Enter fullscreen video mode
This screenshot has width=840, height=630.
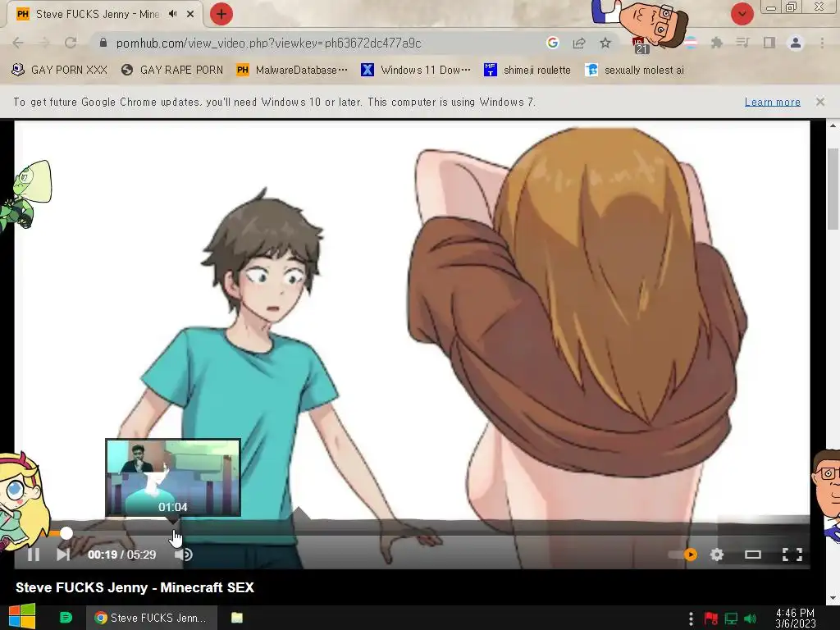click(x=792, y=555)
